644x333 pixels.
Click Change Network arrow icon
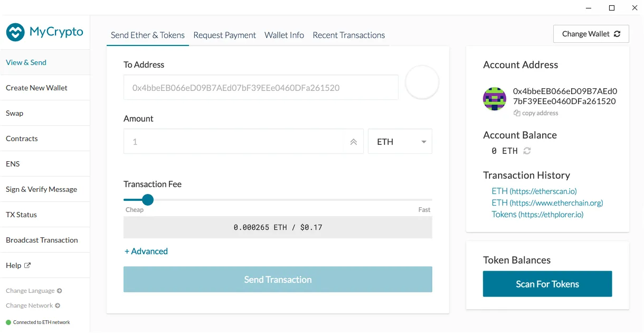(58, 306)
